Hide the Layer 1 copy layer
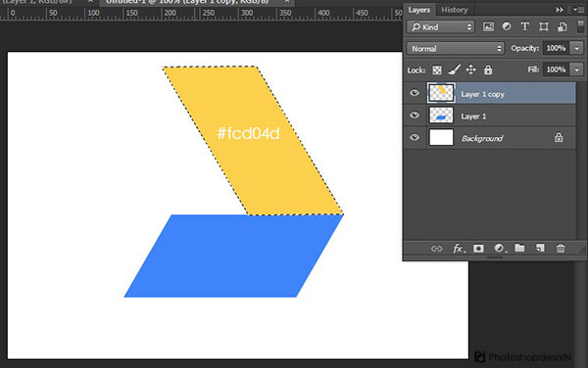This screenshot has width=588, height=368. click(x=415, y=93)
